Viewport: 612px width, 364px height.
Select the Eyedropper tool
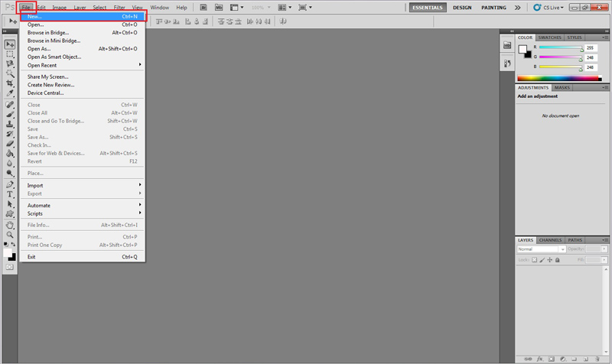tap(10, 93)
